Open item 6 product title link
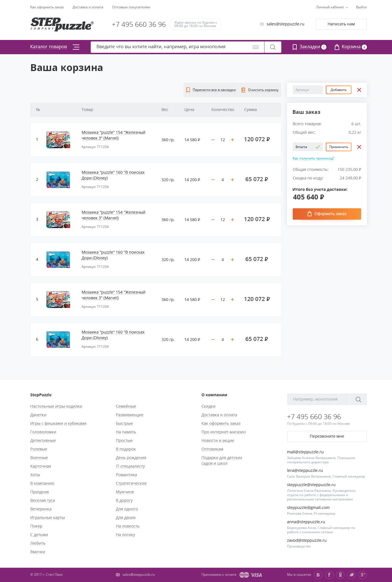Screen dimensions: 392x582 click(113, 335)
